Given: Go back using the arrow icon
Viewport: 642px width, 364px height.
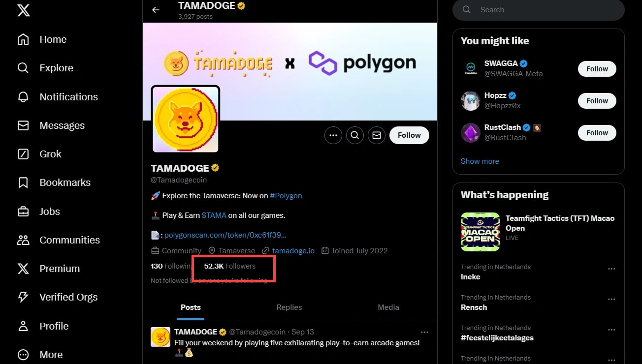Looking at the screenshot, I should pyautogui.click(x=156, y=10).
